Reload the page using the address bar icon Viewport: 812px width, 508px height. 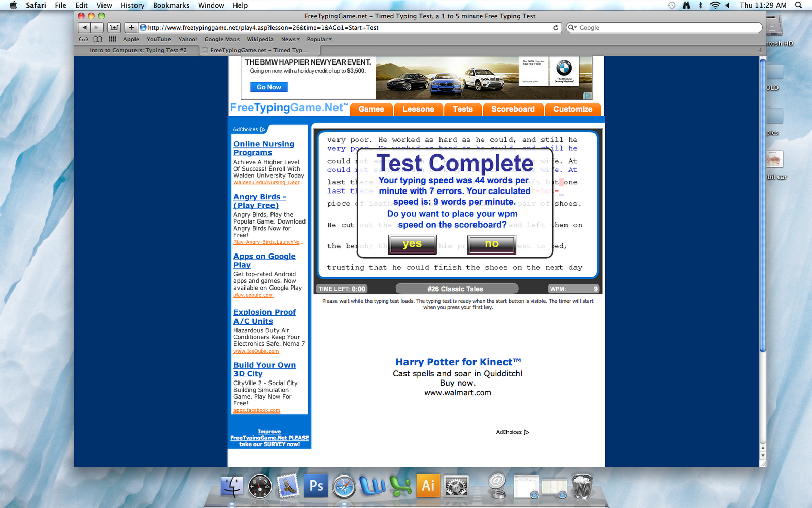click(x=556, y=28)
